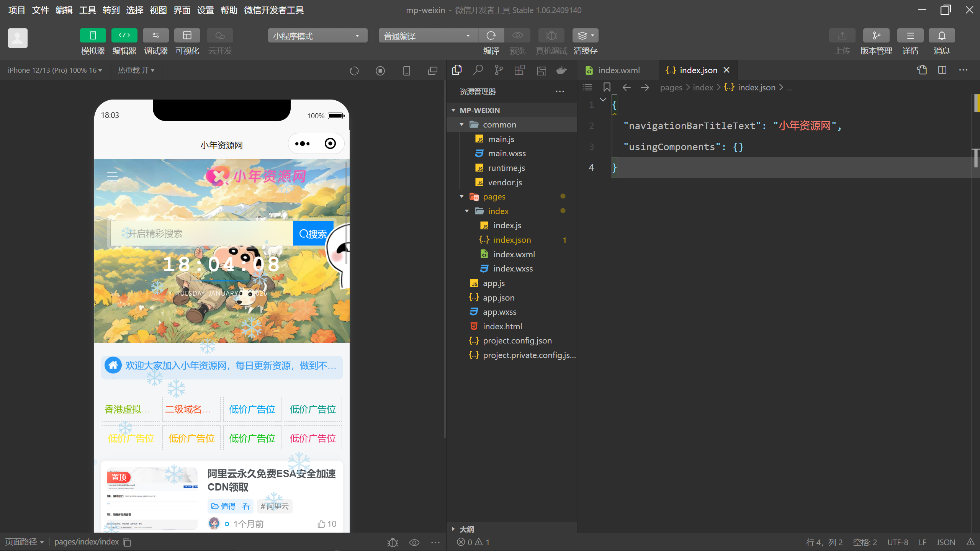Click the 编译 compile icon
Screen dimensions: 980x551
point(491,35)
